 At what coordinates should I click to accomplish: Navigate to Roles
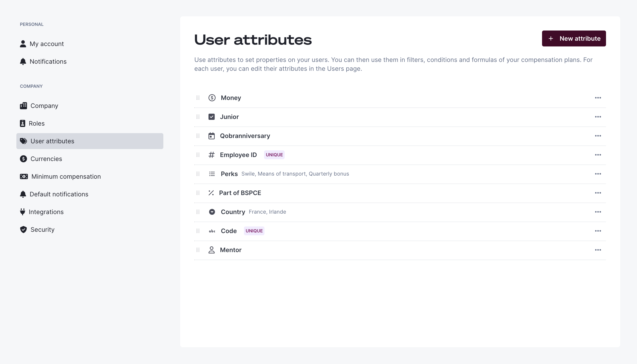coord(90,123)
